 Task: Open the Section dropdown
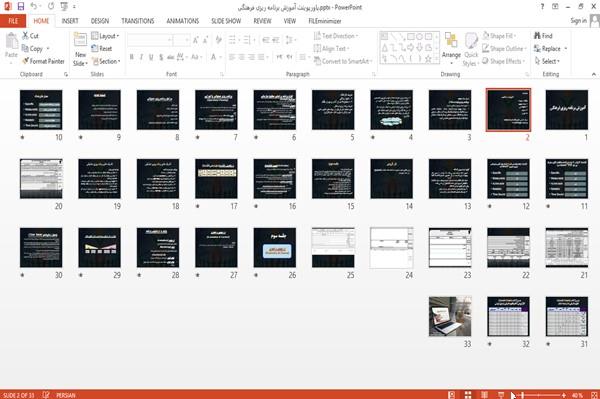click(106, 61)
